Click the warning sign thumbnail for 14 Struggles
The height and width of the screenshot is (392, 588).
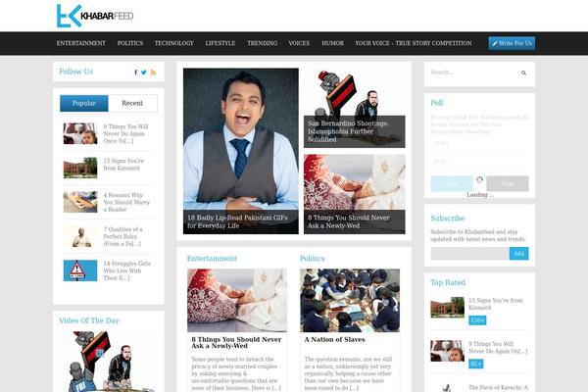click(80, 270)
